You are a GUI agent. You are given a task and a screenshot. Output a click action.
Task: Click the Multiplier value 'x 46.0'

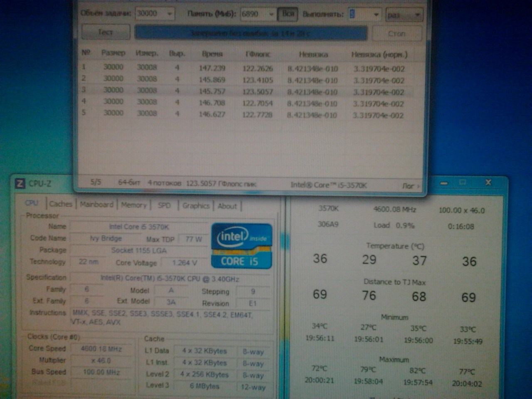[x=101, y=361]
